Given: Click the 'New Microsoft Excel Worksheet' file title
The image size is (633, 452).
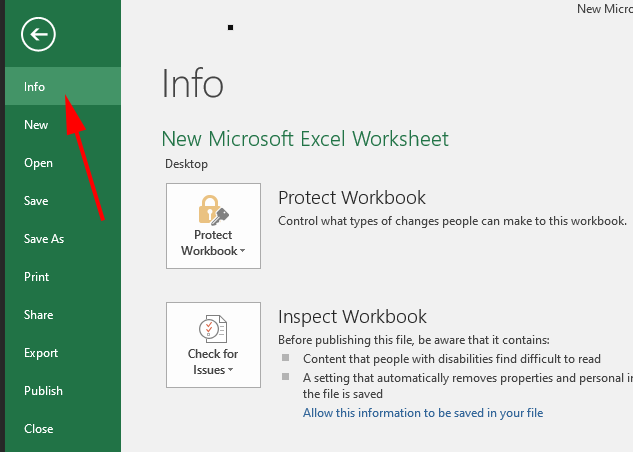Looking at the screenshot, I should click(x=305, y=139).
